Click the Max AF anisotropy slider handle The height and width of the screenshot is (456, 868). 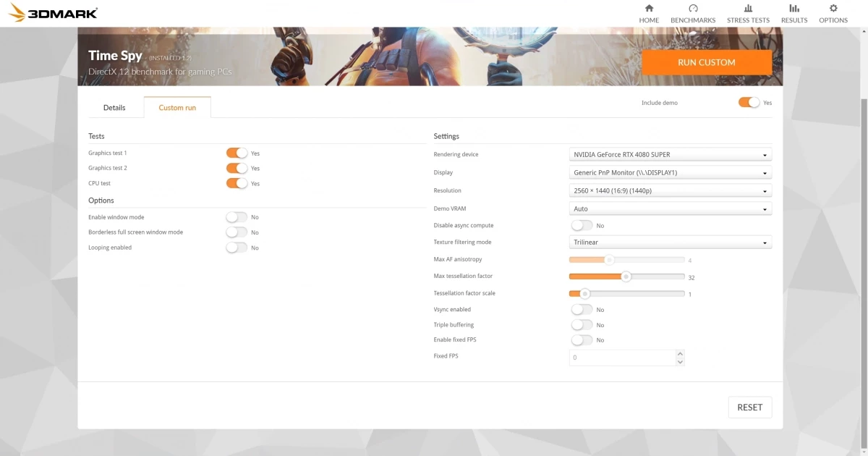coord(609,260)
